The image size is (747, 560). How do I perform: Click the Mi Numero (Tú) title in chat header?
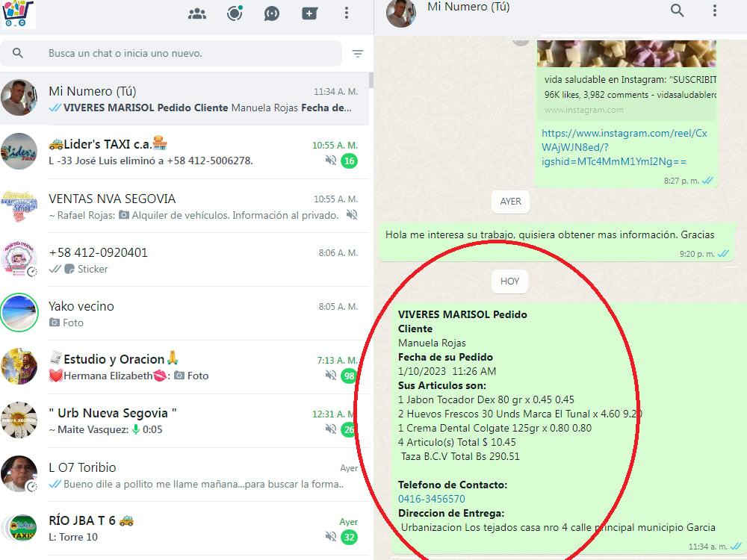pyautogui.click(x=468, y=7)
